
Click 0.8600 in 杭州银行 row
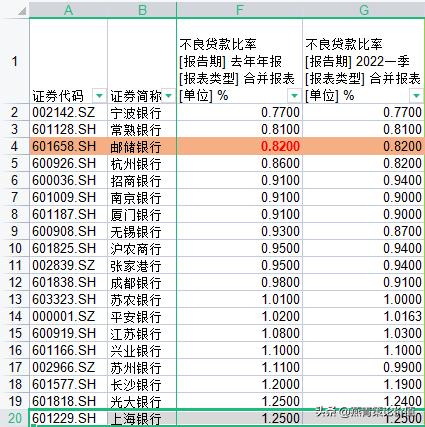(280, 163)
